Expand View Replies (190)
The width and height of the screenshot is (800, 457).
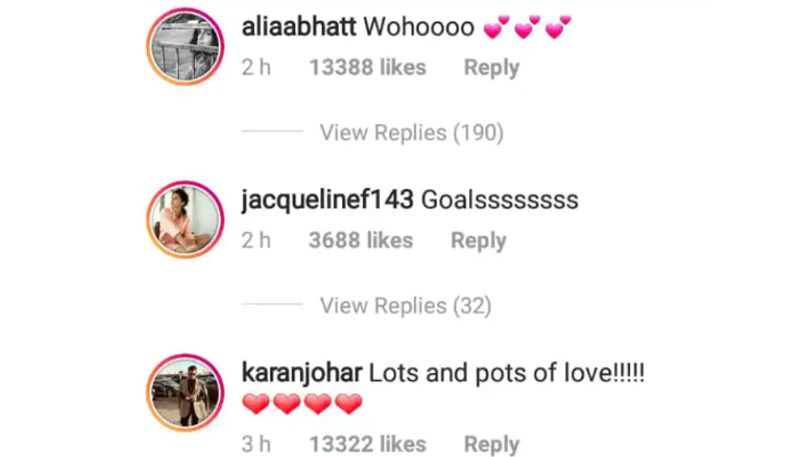click(x=412, y=133)
